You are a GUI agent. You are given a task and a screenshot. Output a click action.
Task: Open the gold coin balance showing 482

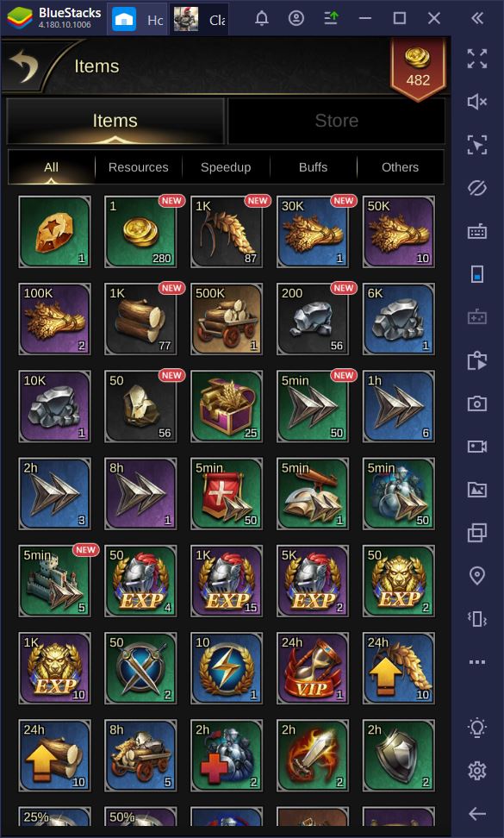[x=418, y=70]
